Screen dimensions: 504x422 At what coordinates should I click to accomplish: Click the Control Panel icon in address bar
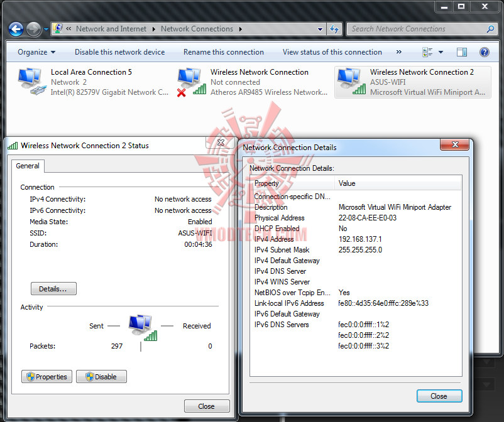coord(58,29)
